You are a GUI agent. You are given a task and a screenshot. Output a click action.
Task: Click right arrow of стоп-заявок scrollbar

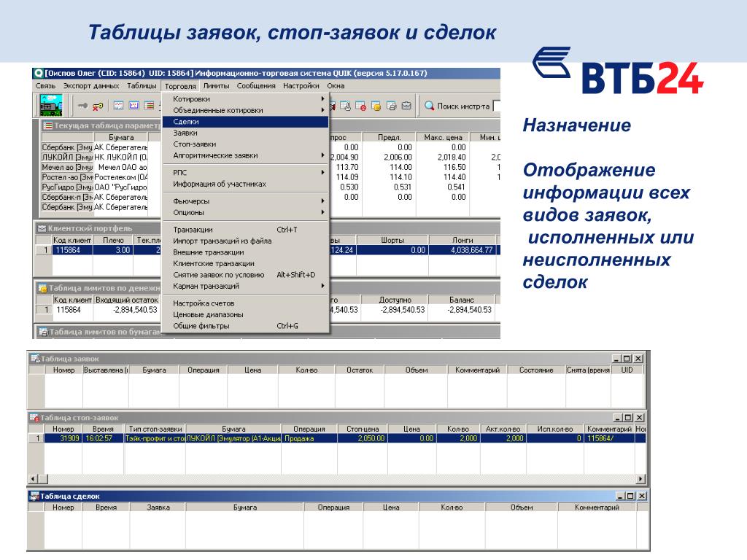pos(640,479)
